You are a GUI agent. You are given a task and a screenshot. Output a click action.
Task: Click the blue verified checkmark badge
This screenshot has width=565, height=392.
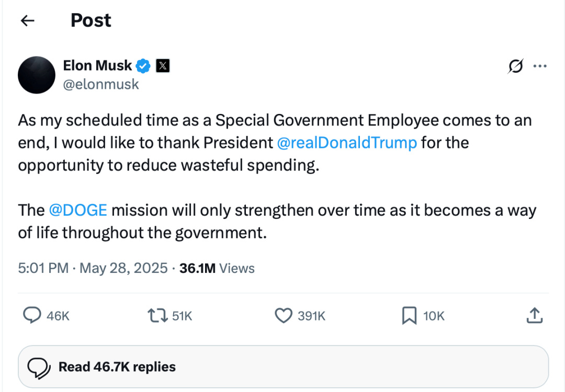click(x=143, y=66)
